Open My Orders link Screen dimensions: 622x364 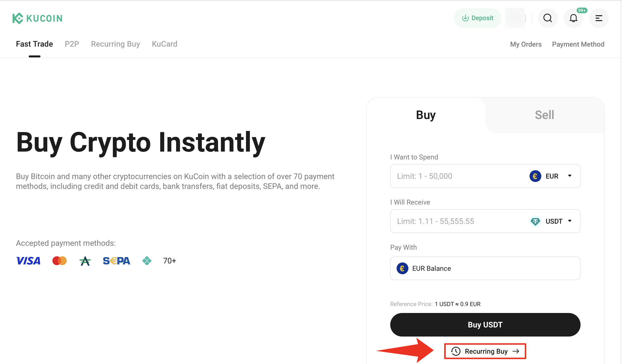(526, 44)
